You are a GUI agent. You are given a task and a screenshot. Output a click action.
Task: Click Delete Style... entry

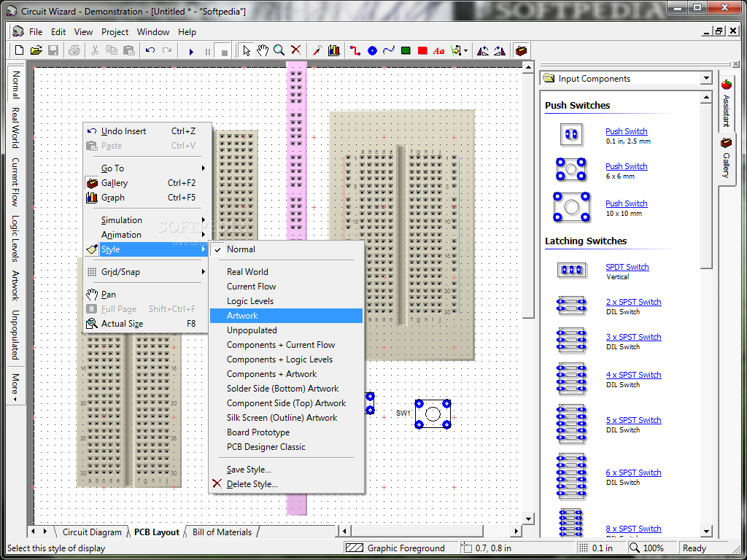coord(286,484)
